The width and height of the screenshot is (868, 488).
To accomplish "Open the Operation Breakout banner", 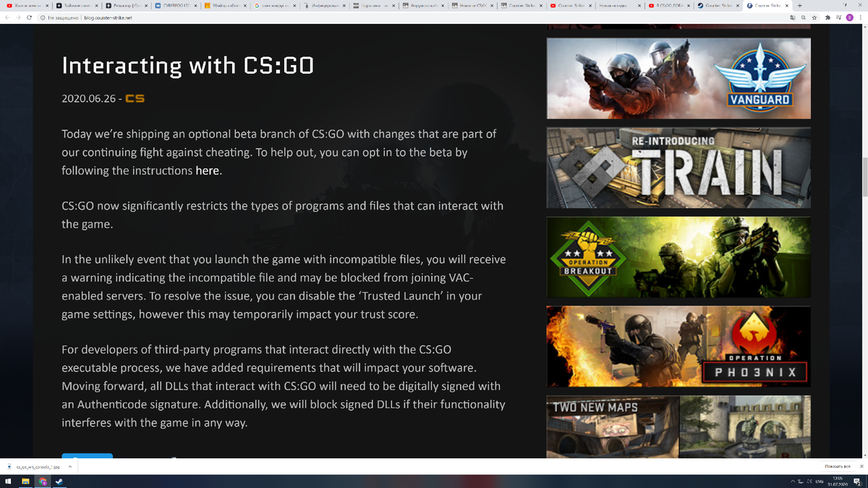I will click(678, 257).
